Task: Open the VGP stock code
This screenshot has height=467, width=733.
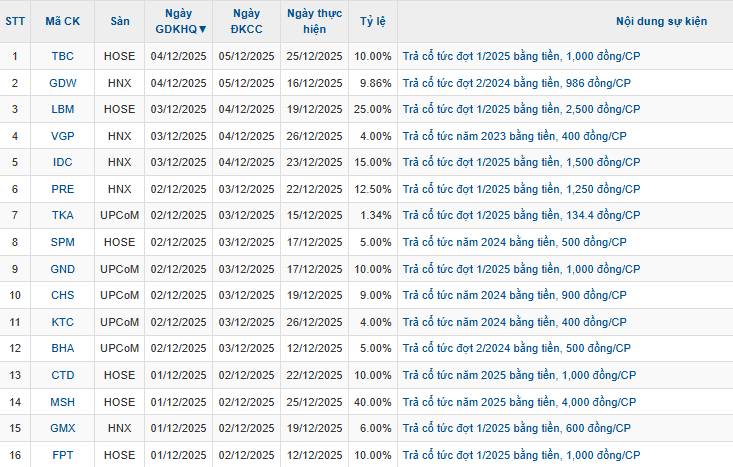Action: pos(62,136)
